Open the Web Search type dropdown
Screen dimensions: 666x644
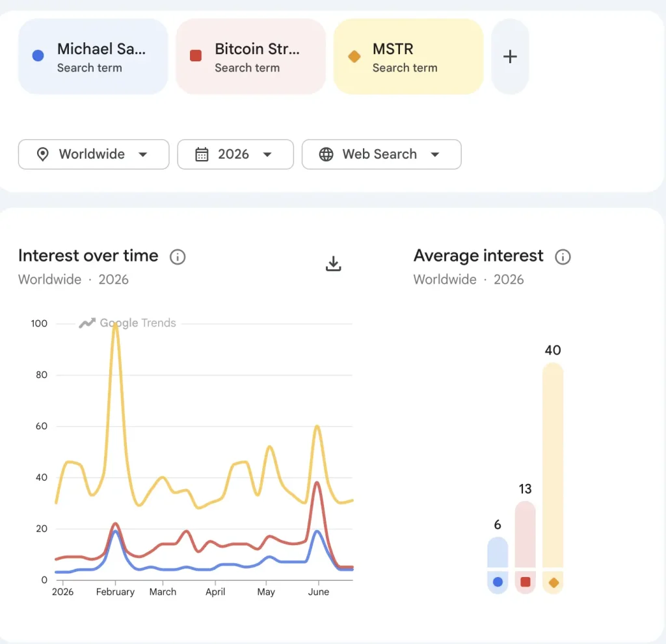coord(381,154)
